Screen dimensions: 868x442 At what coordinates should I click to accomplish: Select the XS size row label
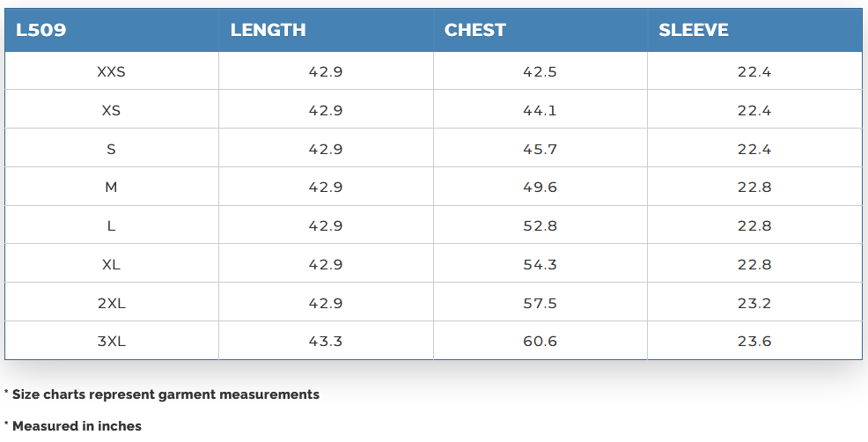point(111,111)
